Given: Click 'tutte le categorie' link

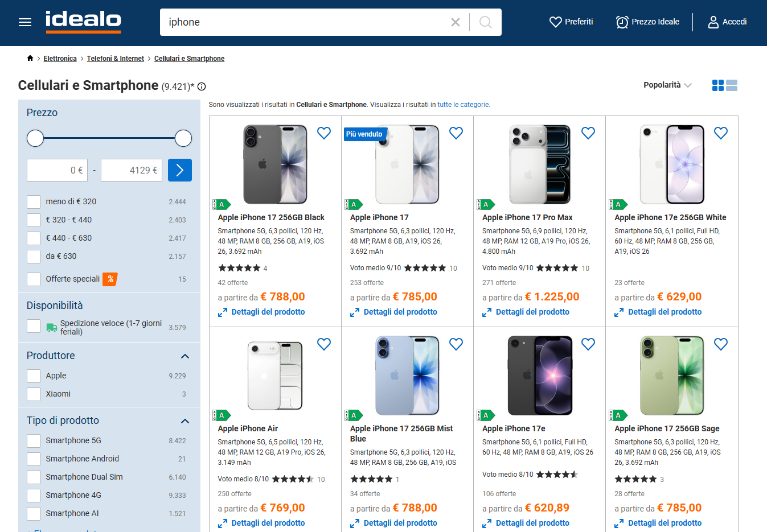Looking at the screenshot, I should [463, 105].
